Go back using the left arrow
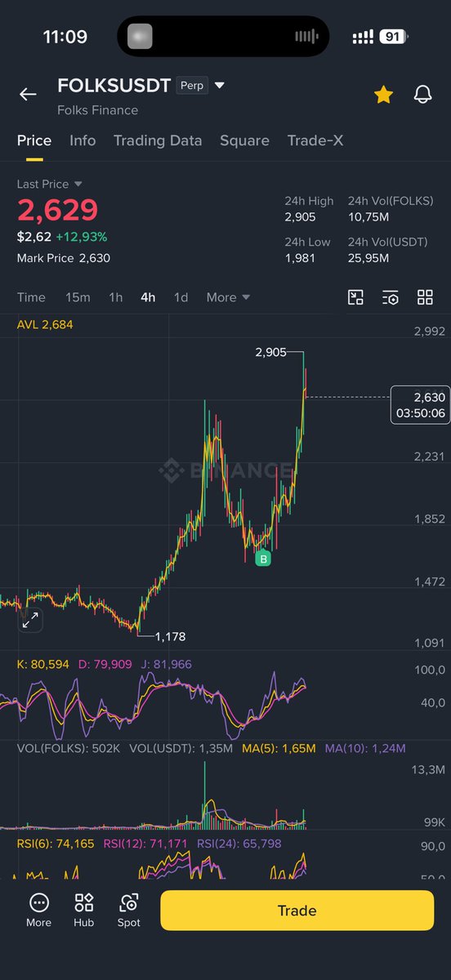The height and width of the screenshot is (980, 451). pos(28,94)
